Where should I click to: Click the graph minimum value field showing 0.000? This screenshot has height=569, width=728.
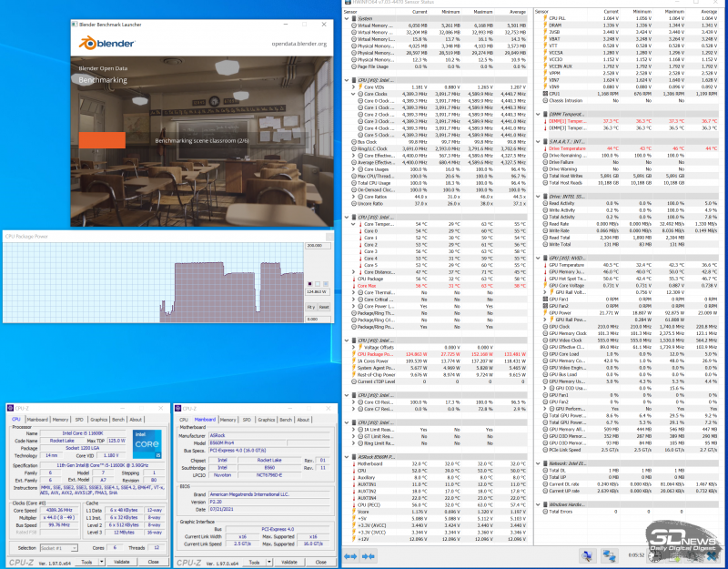point(318,320)
